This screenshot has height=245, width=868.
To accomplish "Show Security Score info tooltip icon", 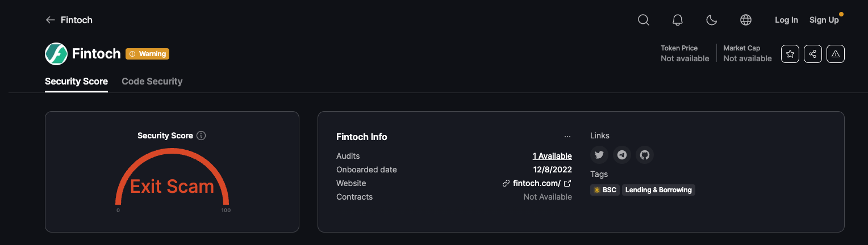I will (201, 136).
